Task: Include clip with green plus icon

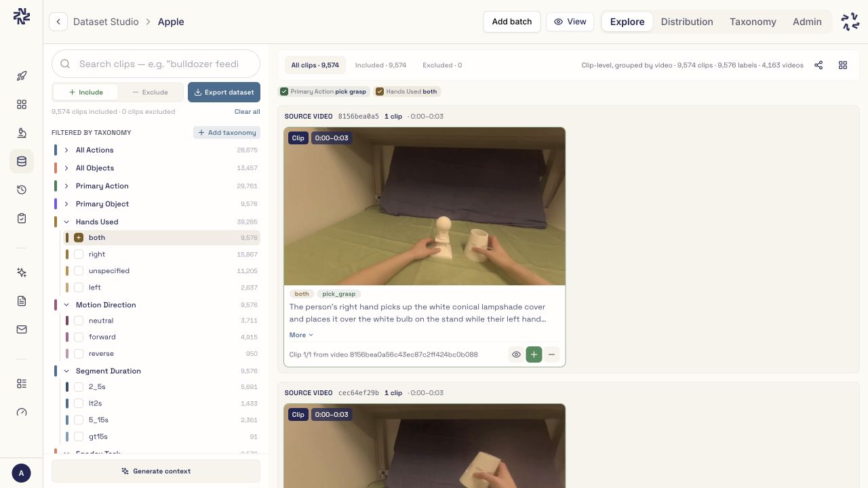Action: [534, 354]
